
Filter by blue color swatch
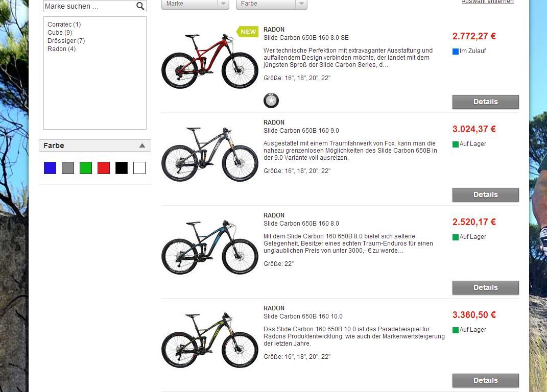50,168
